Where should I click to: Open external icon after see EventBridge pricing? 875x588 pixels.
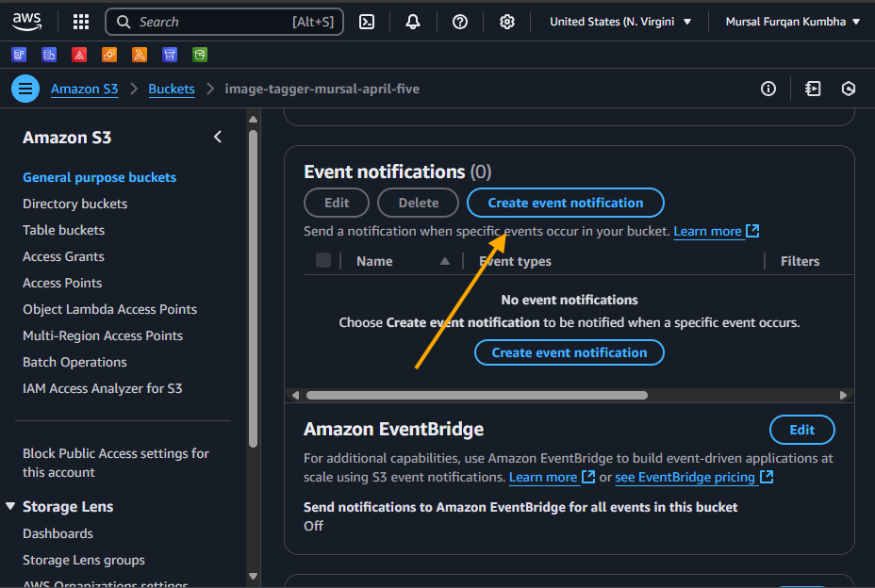[767, 477]
